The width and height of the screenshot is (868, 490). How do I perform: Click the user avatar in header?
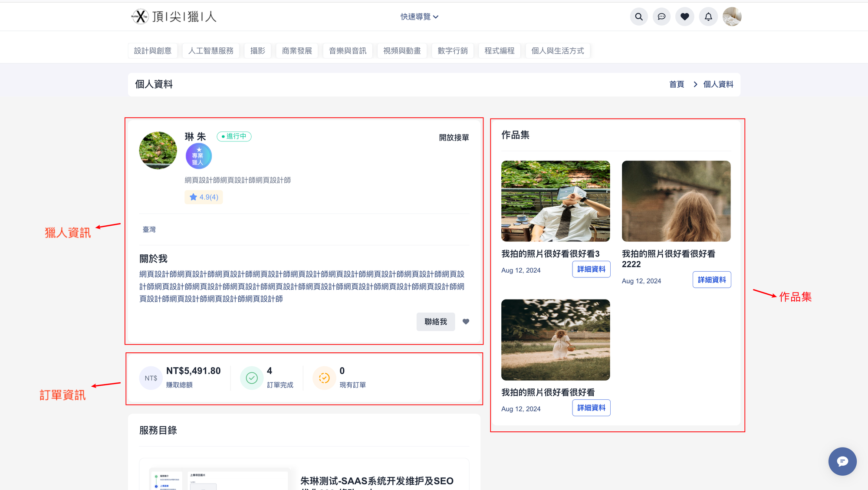(x=732, y=16)
